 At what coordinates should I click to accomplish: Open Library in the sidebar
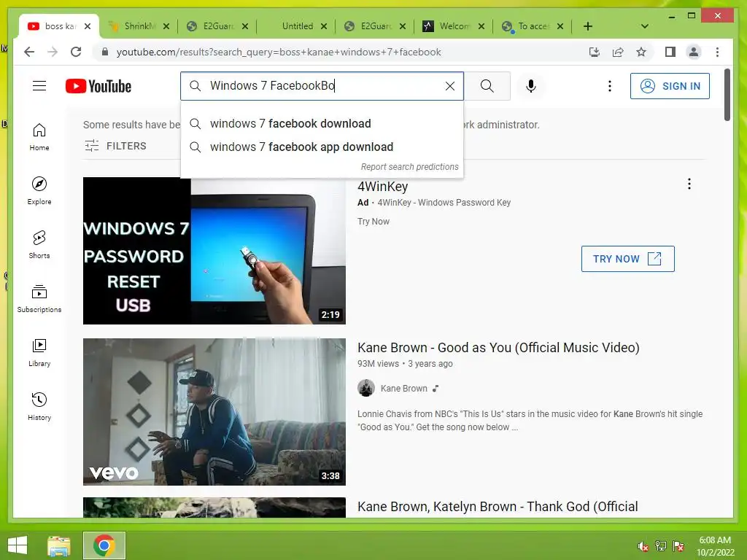click(x=39, y=352)
